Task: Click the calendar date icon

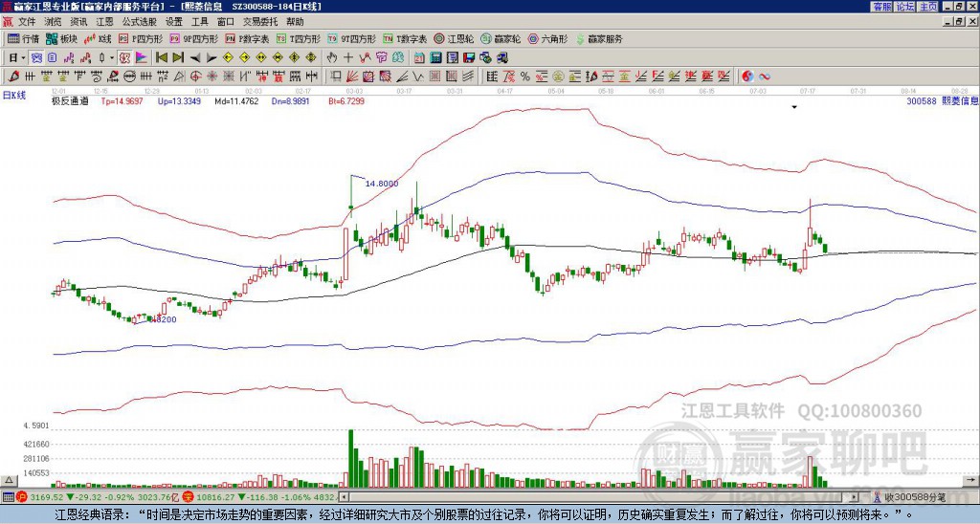Action: 419,58
